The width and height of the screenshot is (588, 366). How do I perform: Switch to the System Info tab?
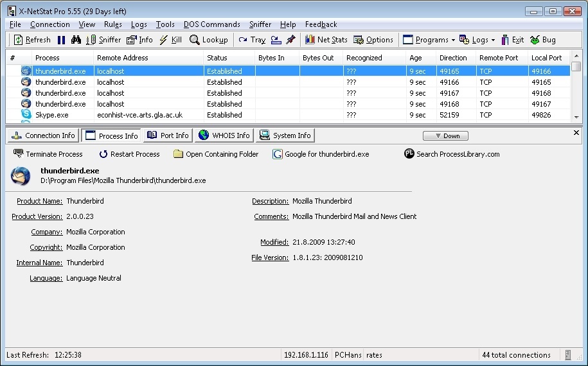[x=285, y=135]
